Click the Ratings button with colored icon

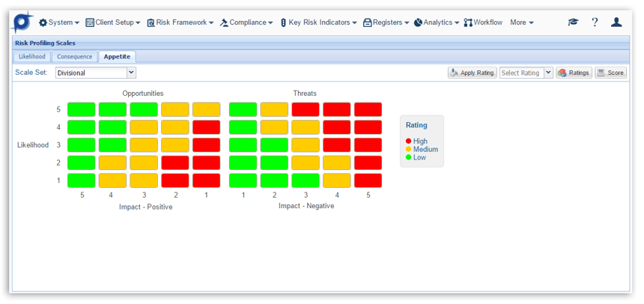(x=574, y=73)
